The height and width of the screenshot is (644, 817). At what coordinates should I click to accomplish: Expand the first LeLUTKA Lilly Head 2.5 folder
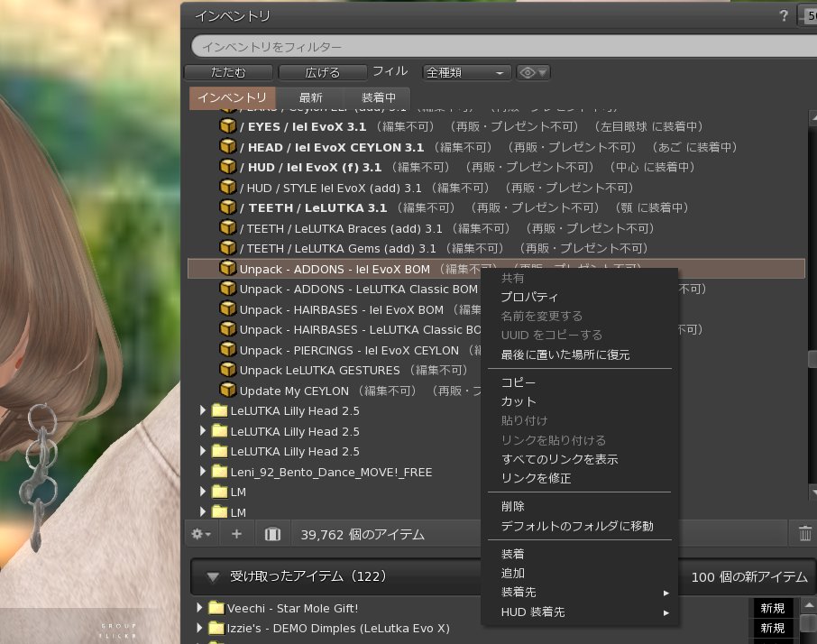(x=203, y=410)
